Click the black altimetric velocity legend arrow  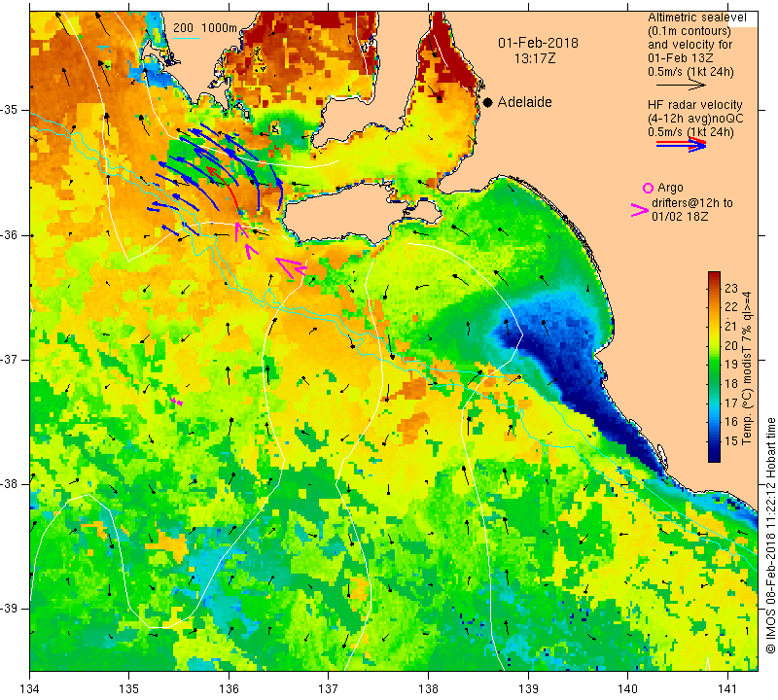[681, 86]
